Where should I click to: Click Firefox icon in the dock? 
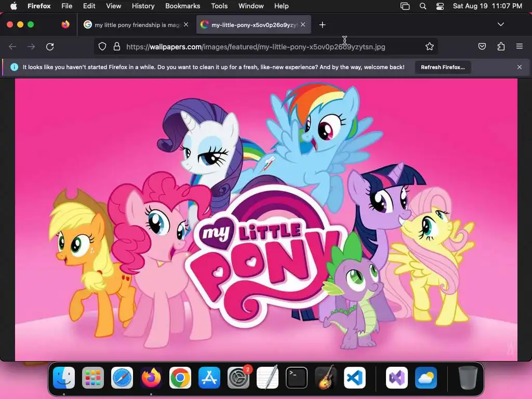point(151,378)
